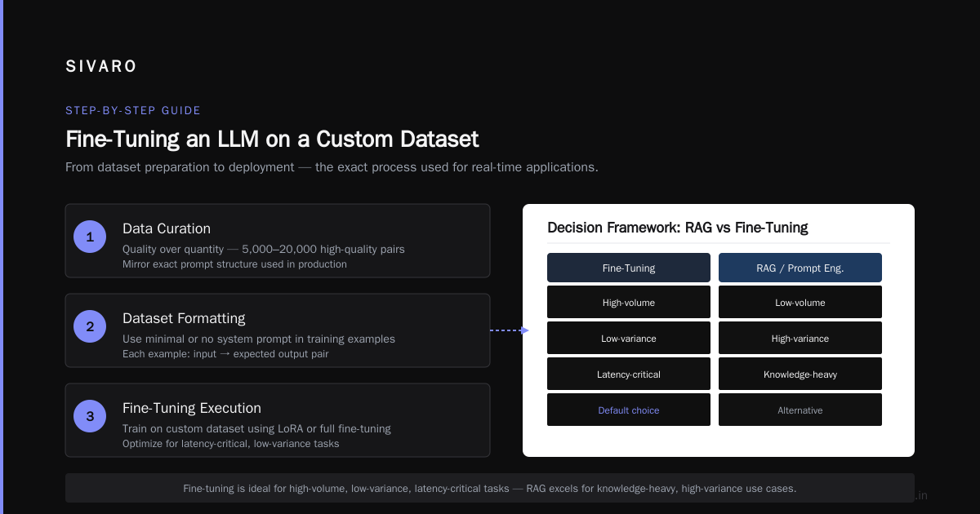Click the Low-variance cell
This screenshot has width=980, height=514.
coord(629,338)
